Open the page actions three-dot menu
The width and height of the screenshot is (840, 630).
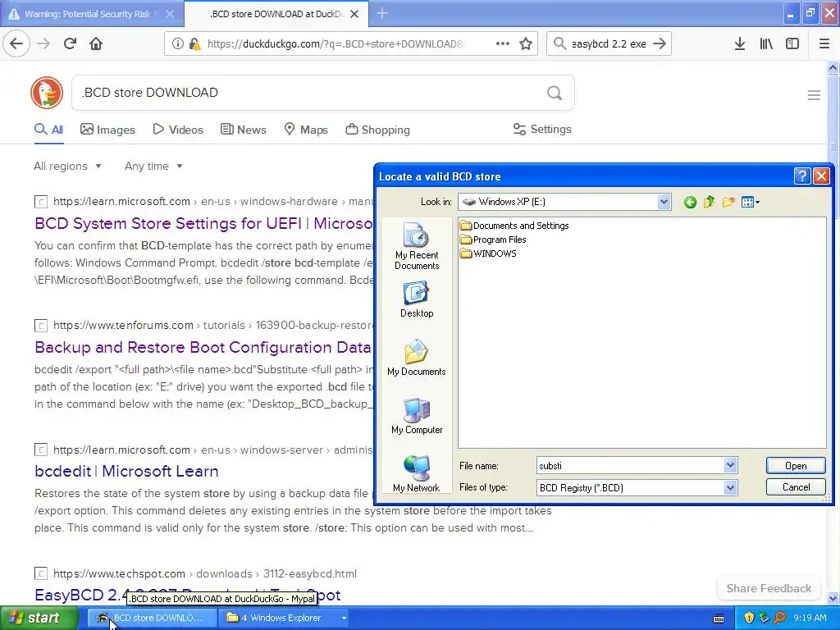[503, 44]
